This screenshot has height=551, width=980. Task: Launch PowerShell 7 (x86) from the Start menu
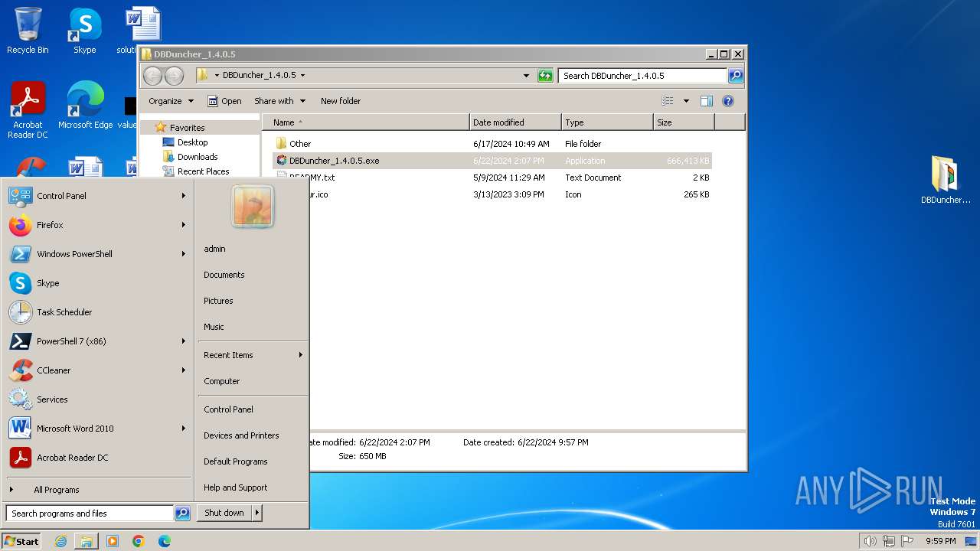(98, 341)
